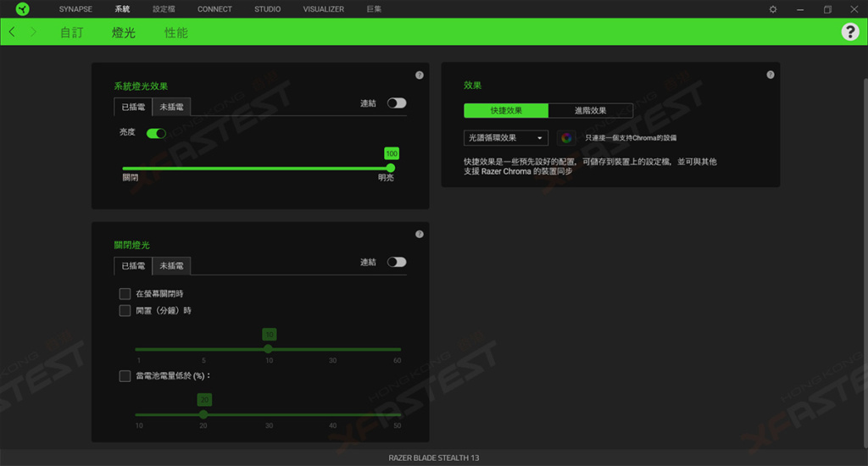Open the settings gear icon

[773, 9]
